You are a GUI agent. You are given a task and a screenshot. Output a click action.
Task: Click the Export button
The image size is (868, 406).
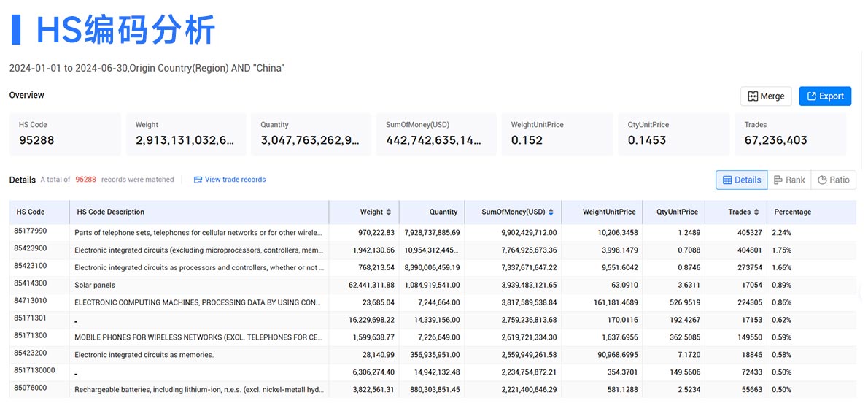[825, 96]
